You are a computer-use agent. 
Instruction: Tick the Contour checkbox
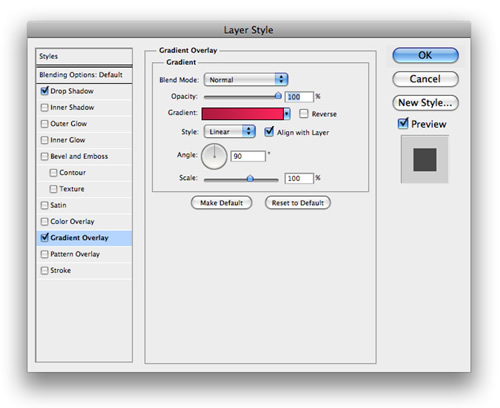point(53,173)
